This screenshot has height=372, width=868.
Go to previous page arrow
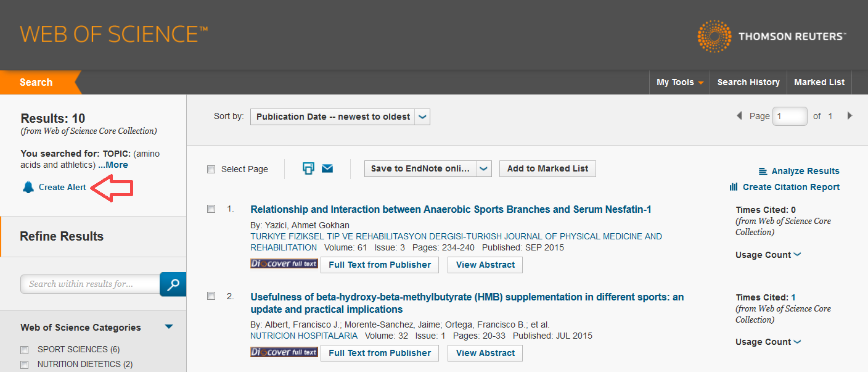739,116
